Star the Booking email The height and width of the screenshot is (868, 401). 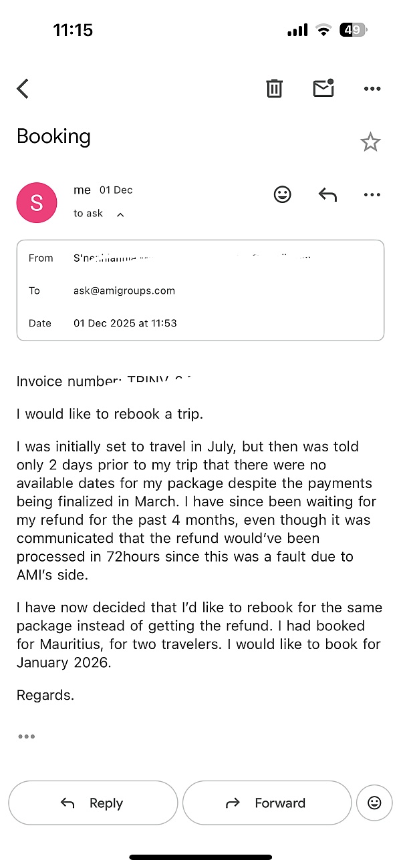coord(370,142)
